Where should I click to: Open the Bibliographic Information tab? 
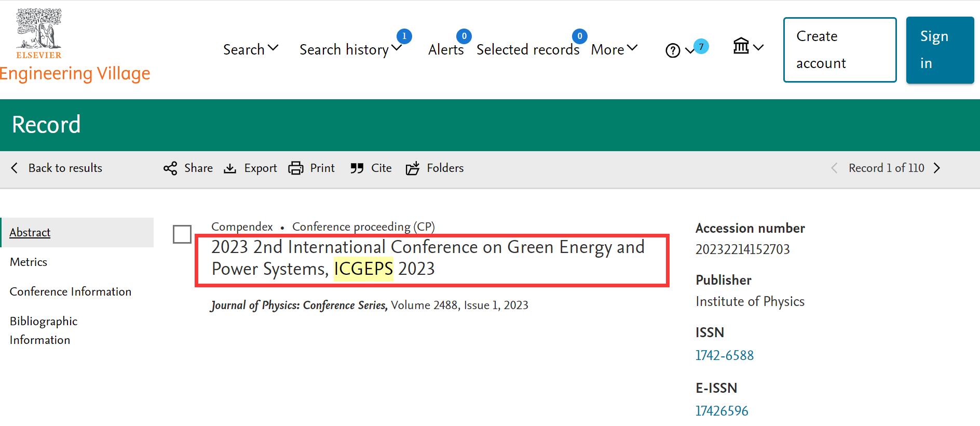(44, 330)
